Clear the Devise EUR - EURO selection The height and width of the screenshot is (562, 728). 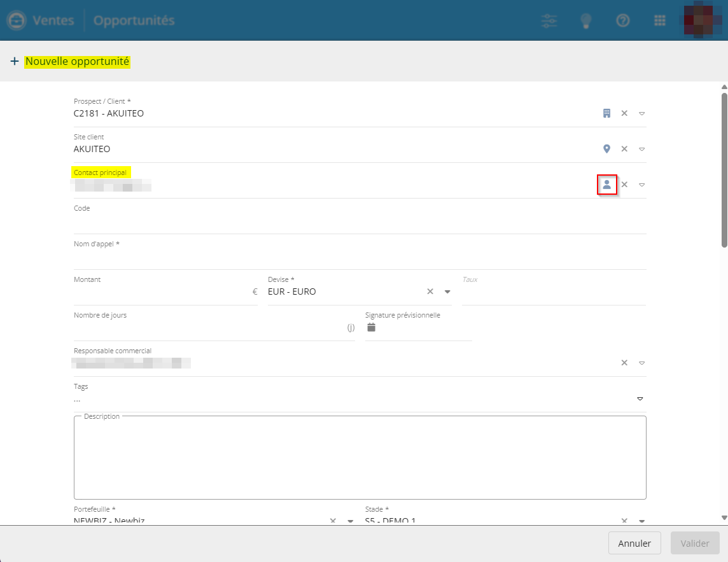click(430, 292)
